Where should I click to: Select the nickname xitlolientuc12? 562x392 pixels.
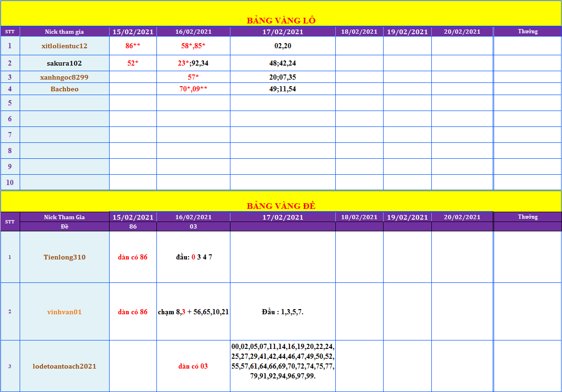64,46
